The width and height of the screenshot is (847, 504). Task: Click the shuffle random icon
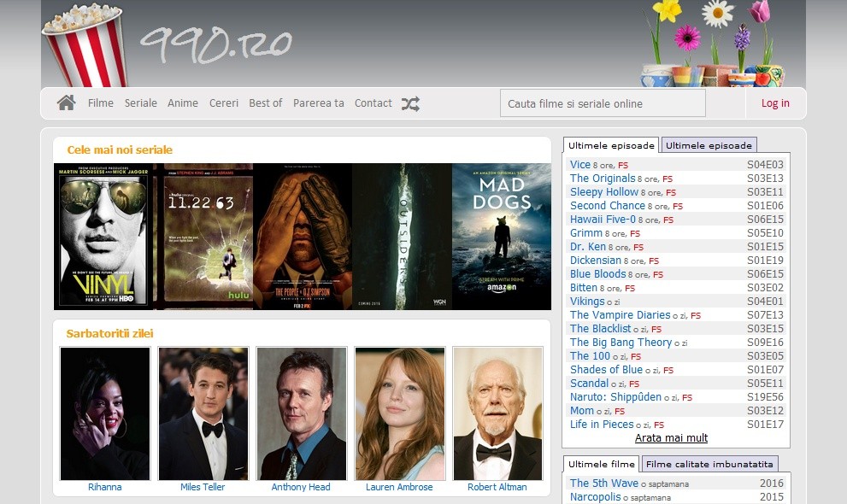click(x=411, y=103)
